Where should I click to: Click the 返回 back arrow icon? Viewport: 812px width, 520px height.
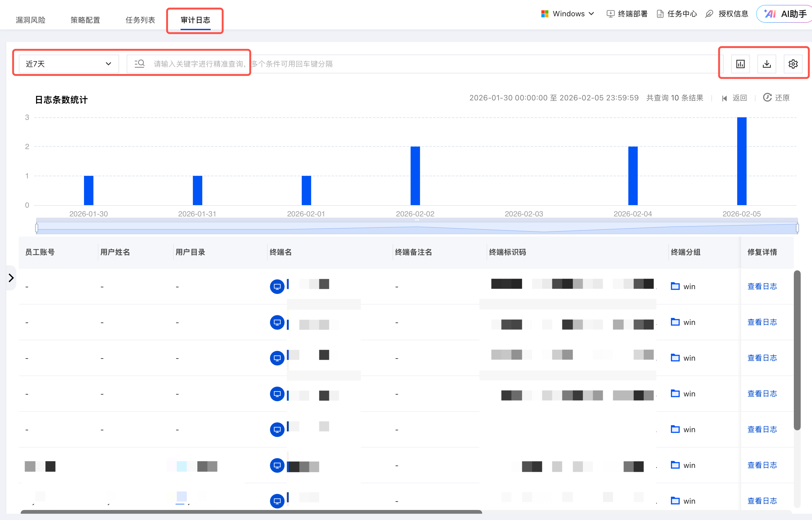tap(725, 98)
